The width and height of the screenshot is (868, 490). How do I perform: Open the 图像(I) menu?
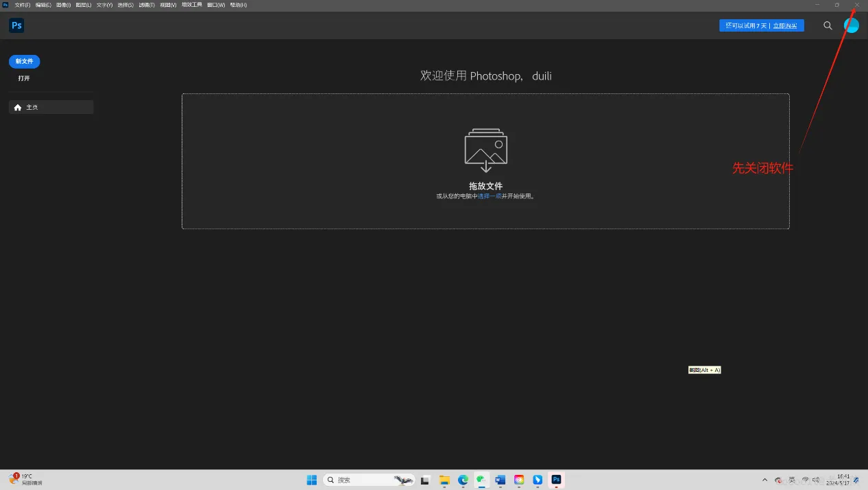click(63, 5)
